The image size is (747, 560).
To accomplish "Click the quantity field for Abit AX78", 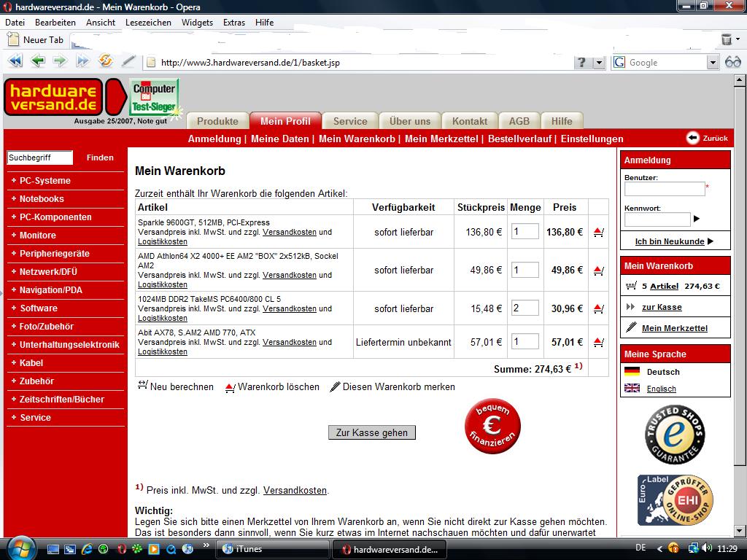I will point(525,341).
